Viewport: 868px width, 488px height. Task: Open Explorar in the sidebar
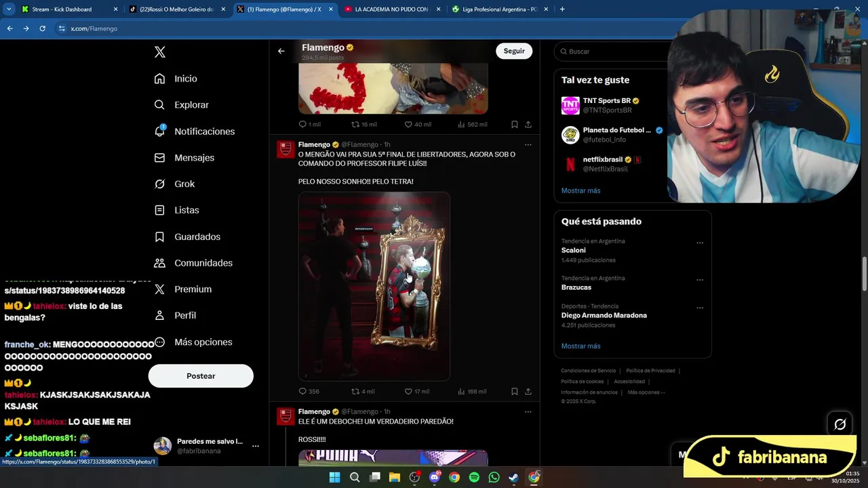(181, 105)
